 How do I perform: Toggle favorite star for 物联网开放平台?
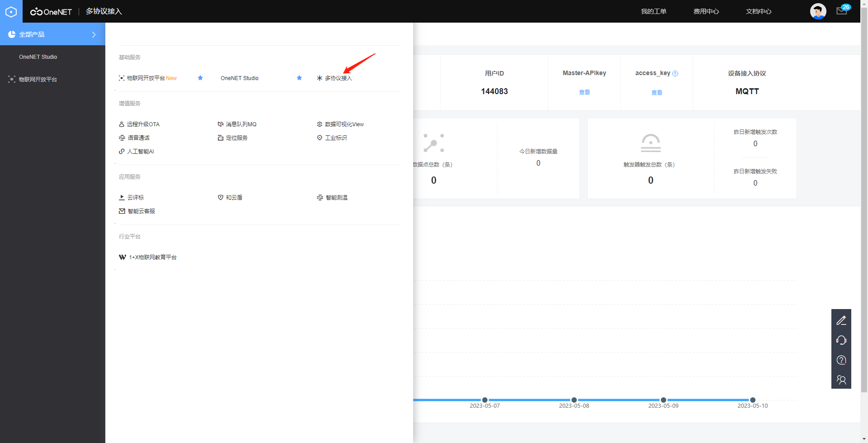(x=200, y=78)
